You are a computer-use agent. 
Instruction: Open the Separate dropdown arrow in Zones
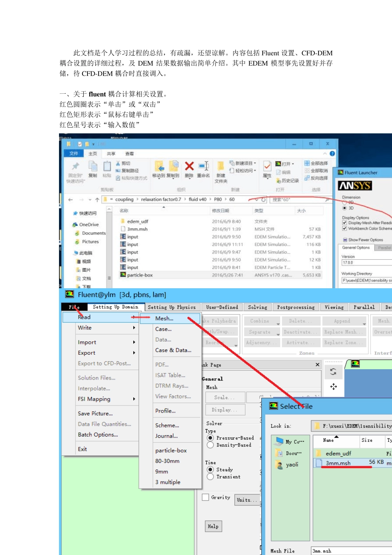[x=278, y=334]
